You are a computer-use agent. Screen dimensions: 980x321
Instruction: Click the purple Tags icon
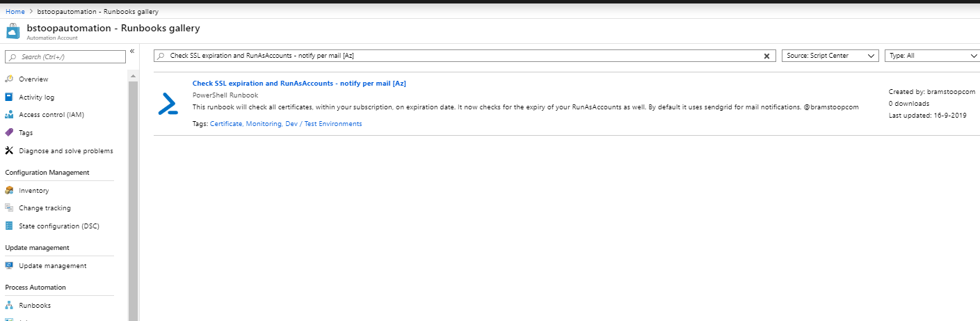coord(9,132)
